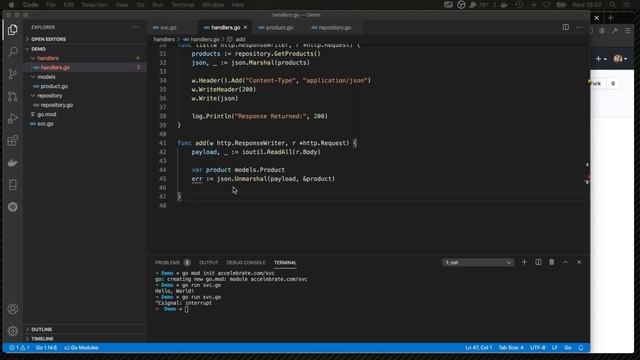Screen dimensions: 640x360
Task: Collapse the handlers folder
Action: (x=48, y=58)
